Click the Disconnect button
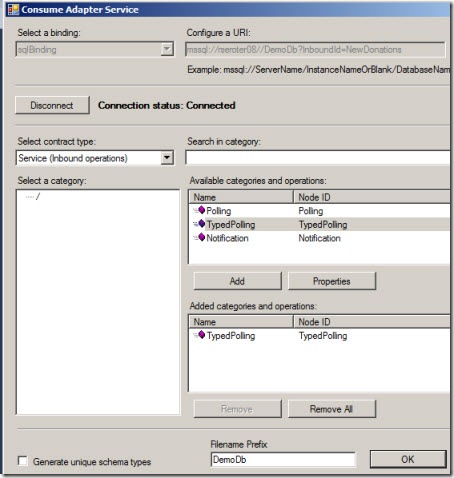This screenshot has width=454, height=478. (x=52, y=105)
